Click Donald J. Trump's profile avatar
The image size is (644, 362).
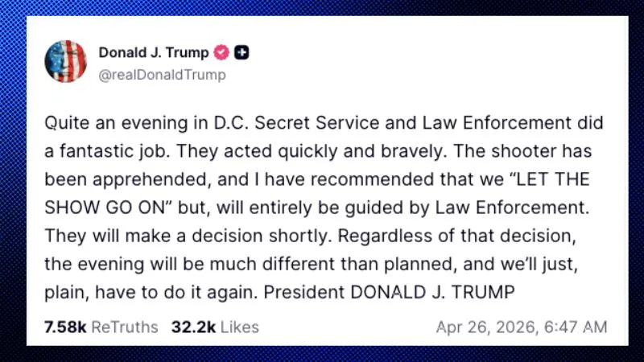coord(67,62)
